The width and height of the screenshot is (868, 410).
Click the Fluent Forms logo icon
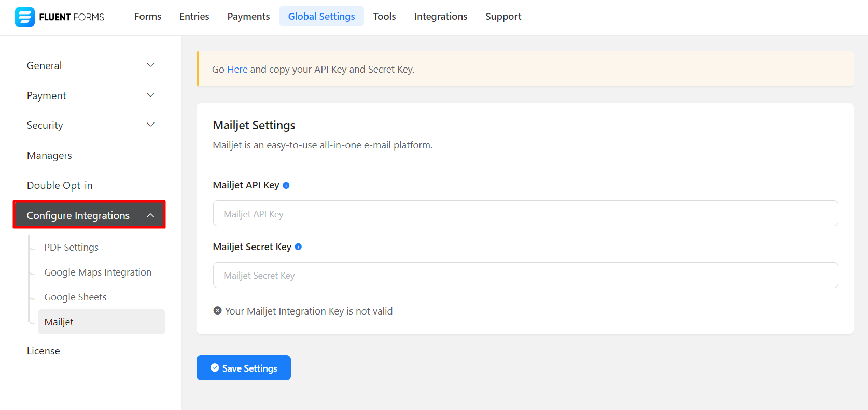coord(24,17)
